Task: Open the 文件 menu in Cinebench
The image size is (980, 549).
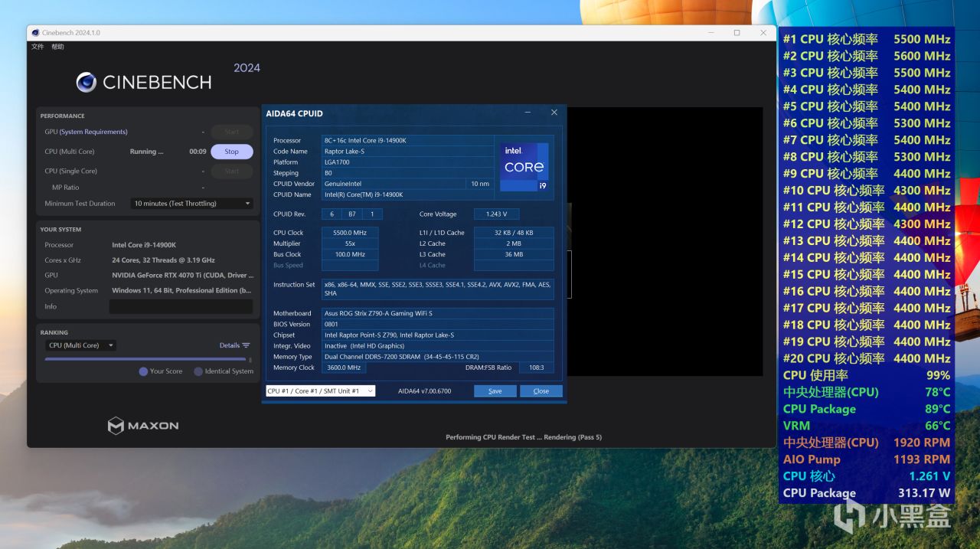Action: coord(38,47)
